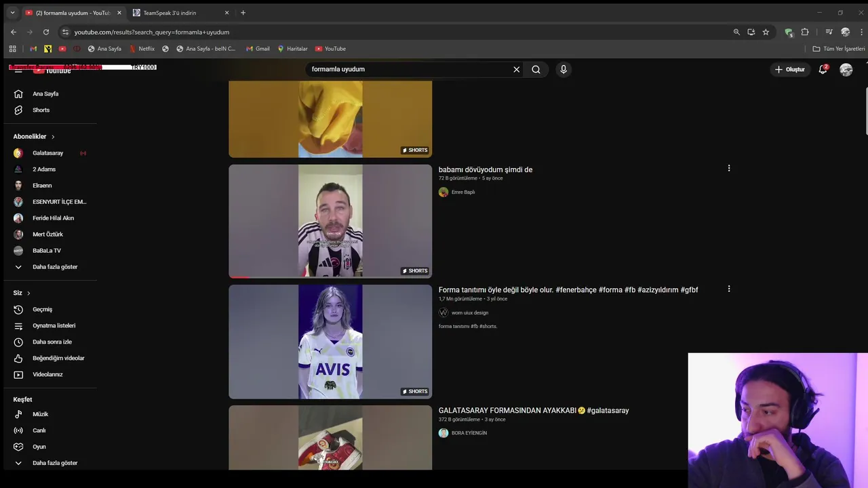Viewport: 868px width, 488px height.
Task: Open Mert Öztürk subscription channel
Action: pyautogui.click(x=47, y=235)
